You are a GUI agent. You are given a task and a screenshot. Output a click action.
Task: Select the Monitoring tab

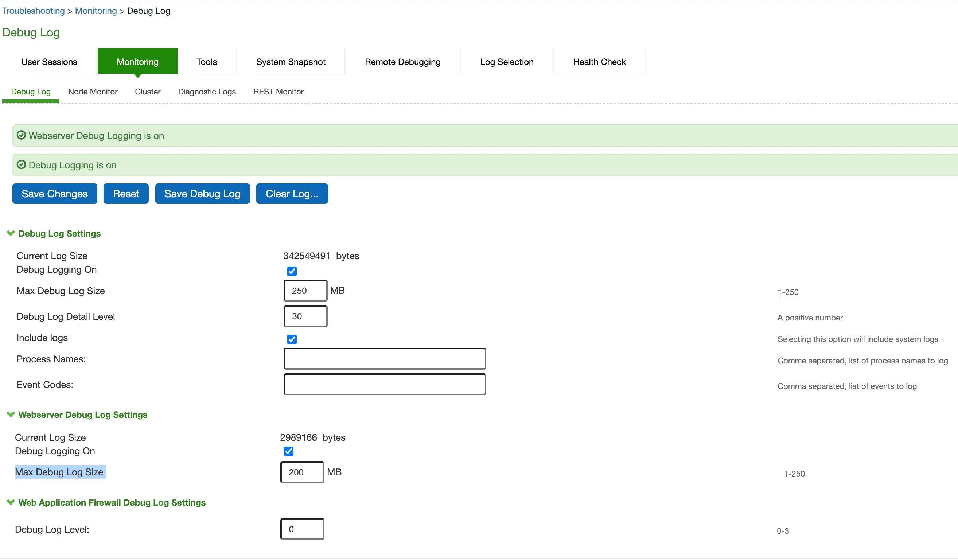(138, 62)
